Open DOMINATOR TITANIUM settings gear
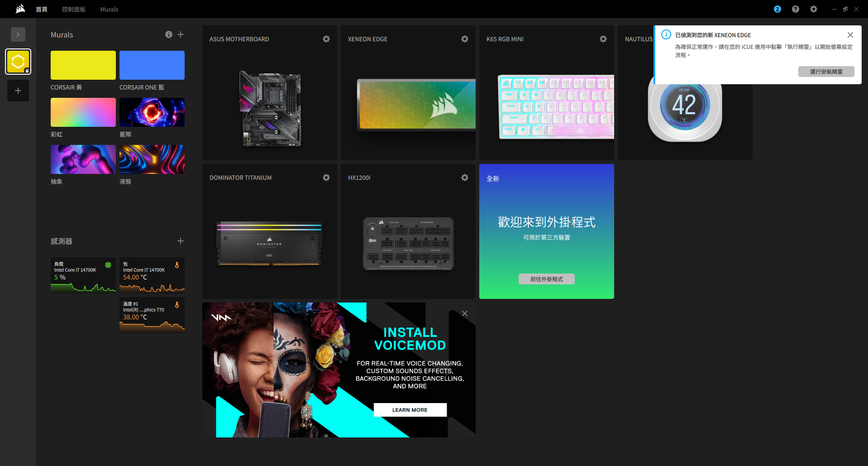The image size is (868, 466). pos(326,178)
